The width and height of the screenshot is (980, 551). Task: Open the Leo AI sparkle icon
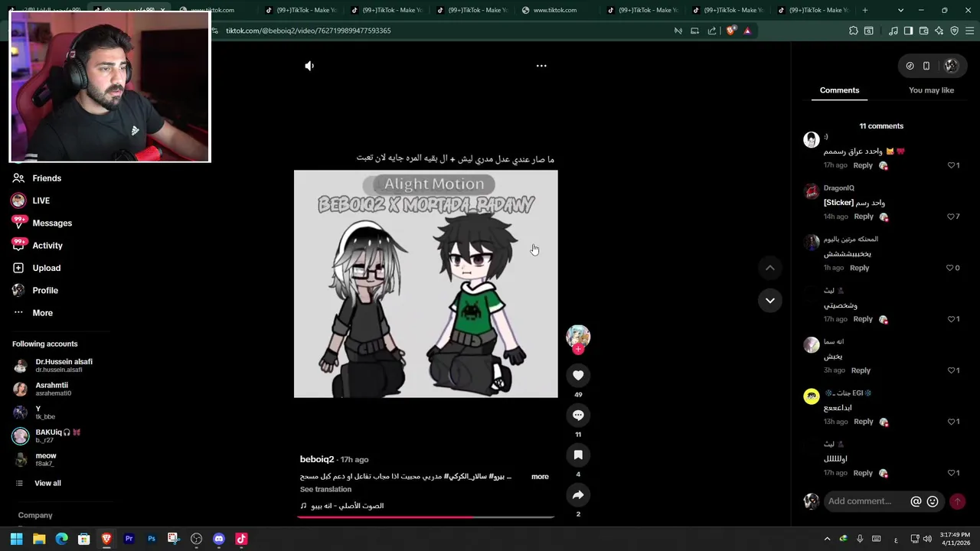[939, 31]
